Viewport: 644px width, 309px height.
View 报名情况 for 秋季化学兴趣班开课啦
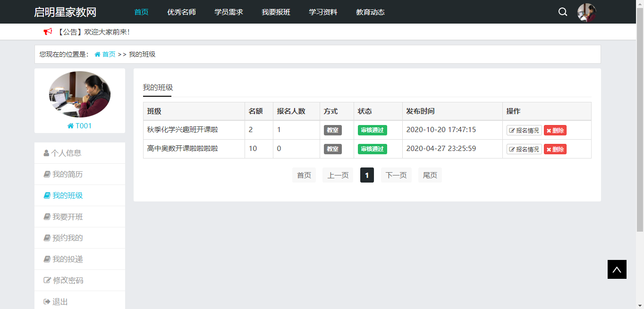pos(524,130)
